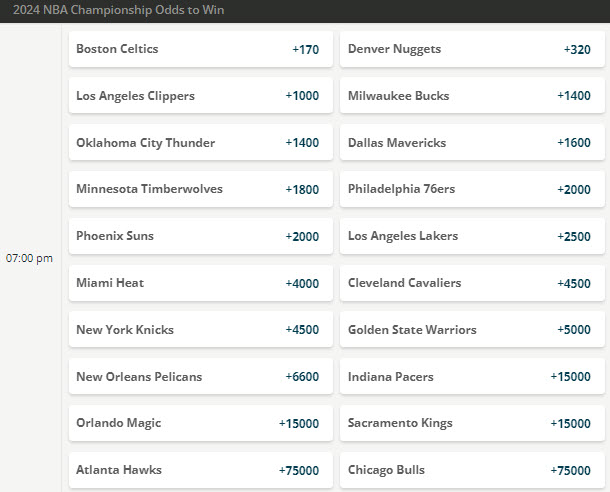Pick Dallas Mavericks +1600 odds
Viewport: 610px width, 492px height.
(472, 142)
